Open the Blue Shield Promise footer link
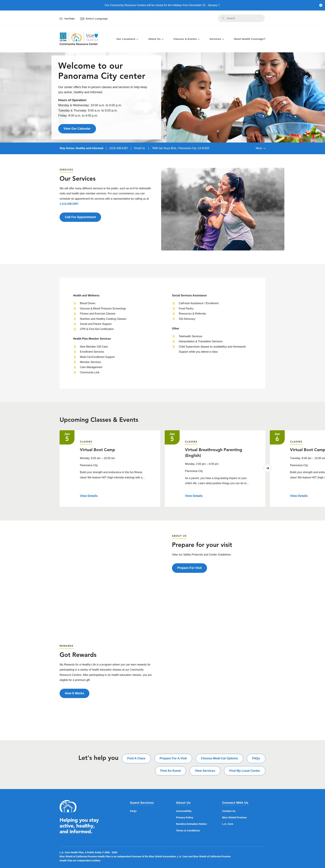The width and height of the screenshot is (325, 868). tap(234, 817)
